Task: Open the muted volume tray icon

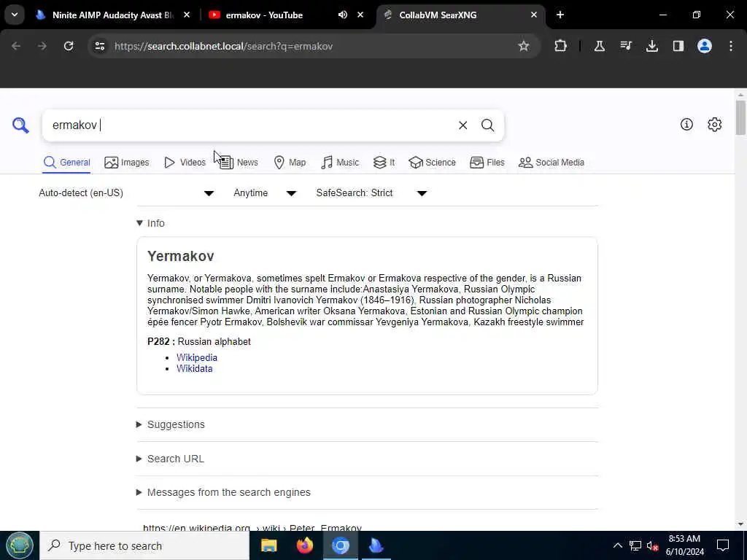Action: (x=652, y=545)
